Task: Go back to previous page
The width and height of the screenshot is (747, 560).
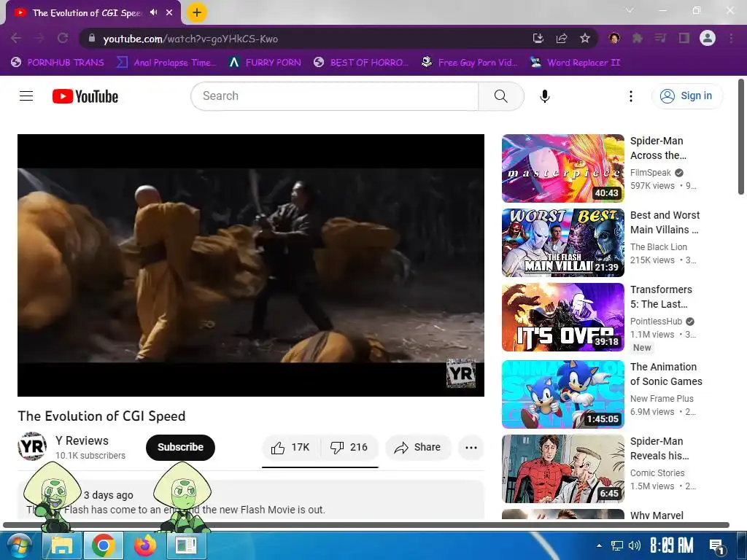Action: pos(16,38)
